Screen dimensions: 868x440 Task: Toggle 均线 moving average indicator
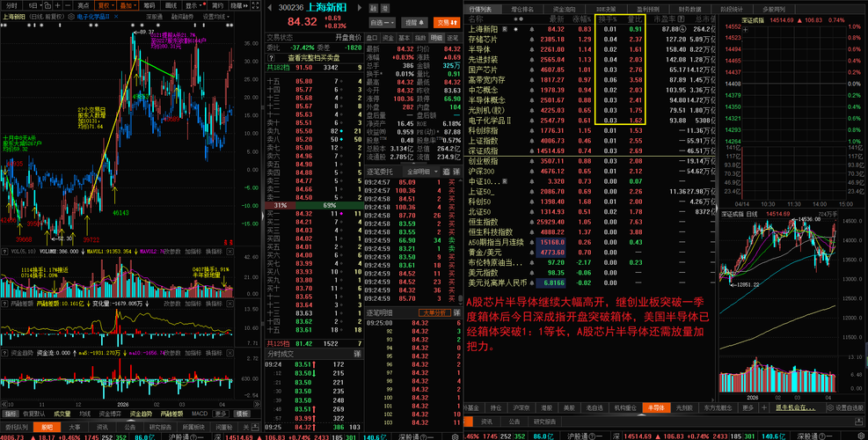[84, 414]
